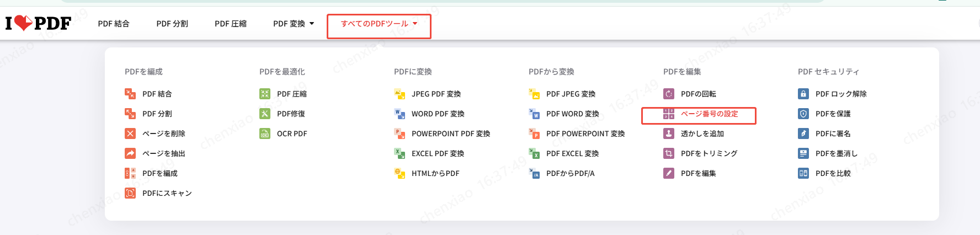Screen dimensions: 980x235
Task: Click the PDFを編集 pencil icon
Action: [x=669, y=173]
